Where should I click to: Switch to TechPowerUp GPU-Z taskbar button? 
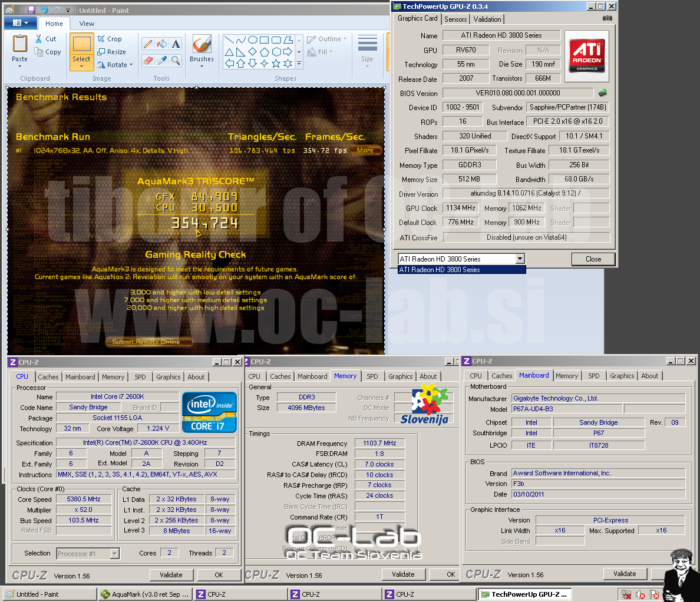click(x=524, y=594)
